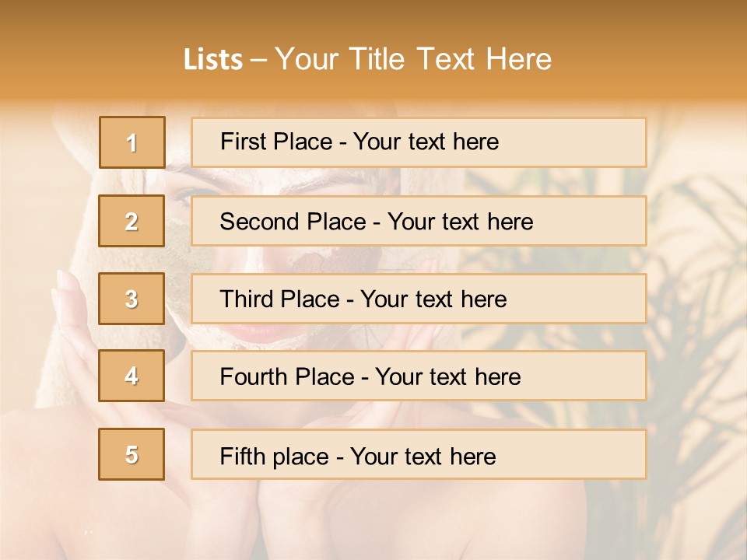This screenshot has width=747, height=560.
Task: Click the Fourth Place text bar
Action: 419,376
